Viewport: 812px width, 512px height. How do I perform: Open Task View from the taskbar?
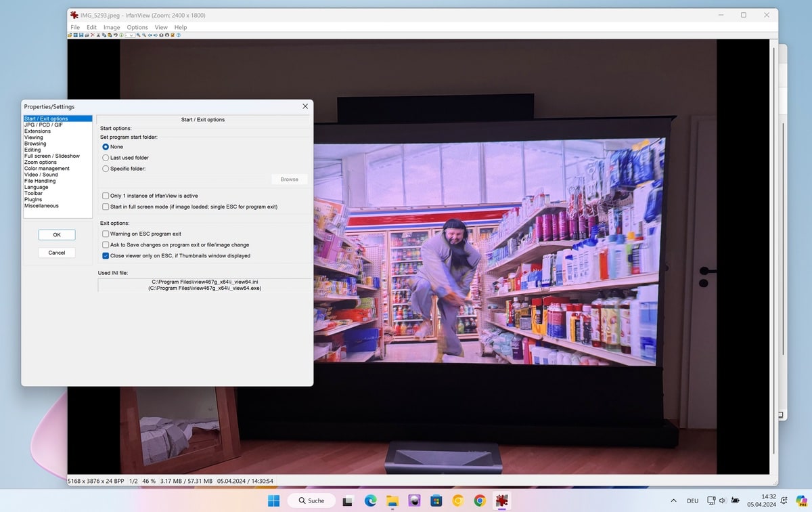(x=348, y=500)
